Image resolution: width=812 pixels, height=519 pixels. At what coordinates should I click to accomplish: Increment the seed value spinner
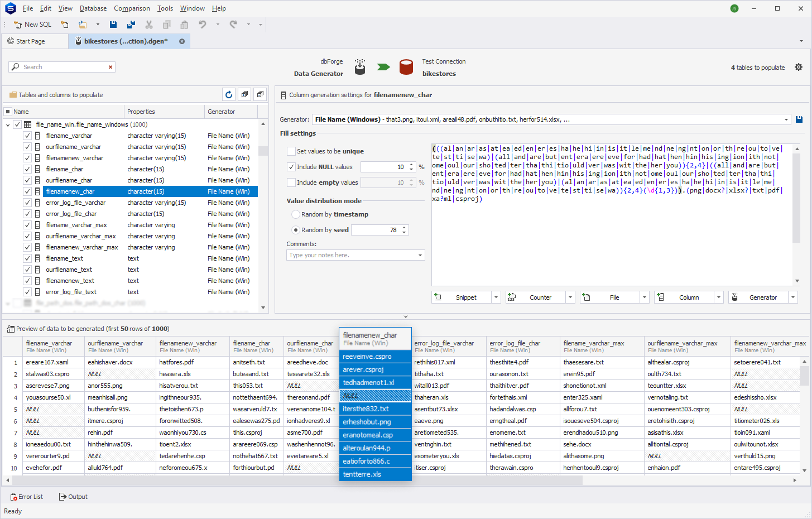(x=404, y=228)
